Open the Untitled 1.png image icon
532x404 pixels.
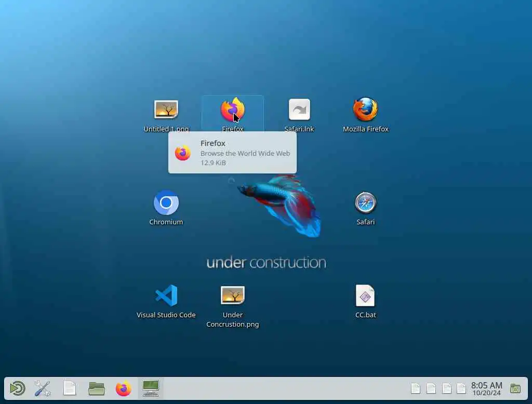coord(166,110)
